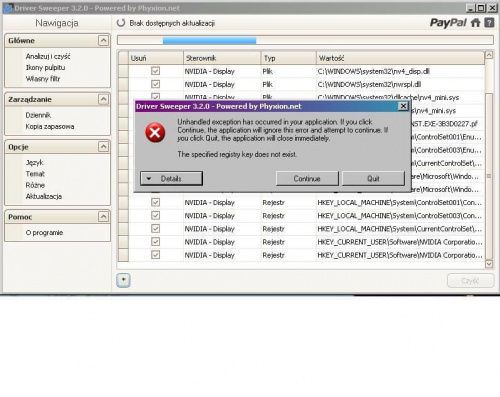Click the Plik type cell of nvwspl.dll row
Viewport: 500px width, 397px height.
[288, 84]
